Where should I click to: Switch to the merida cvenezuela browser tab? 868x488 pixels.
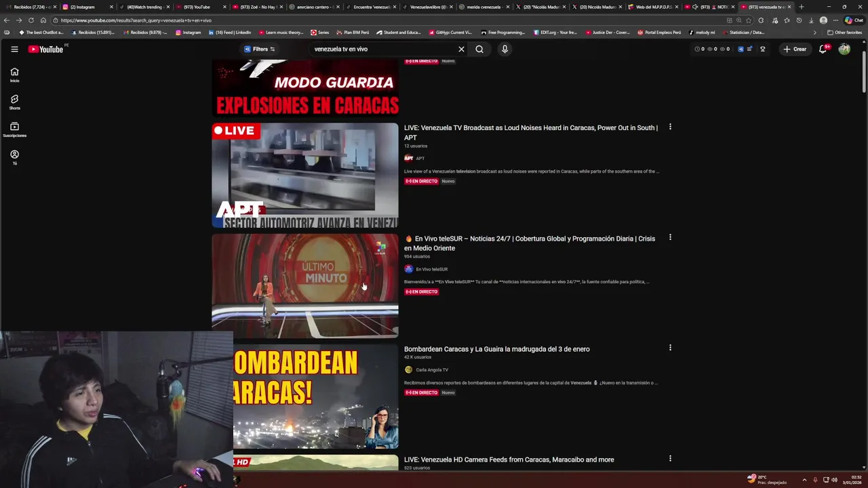(x=484, y=7)
